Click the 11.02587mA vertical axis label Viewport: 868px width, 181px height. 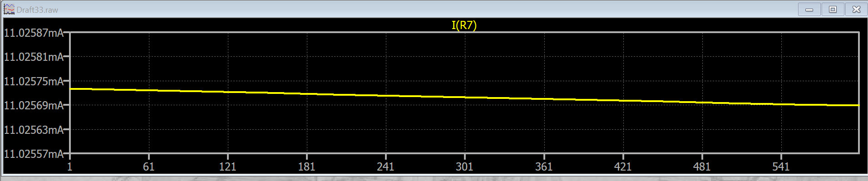coord(34,33)
